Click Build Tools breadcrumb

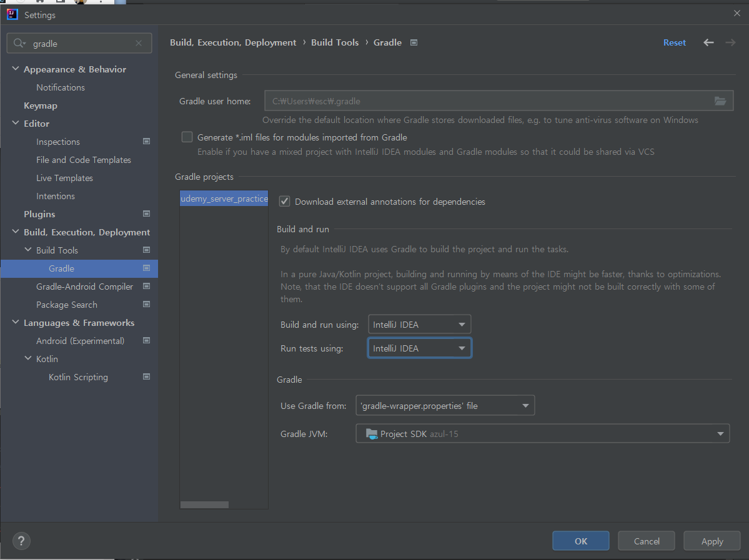335,42
